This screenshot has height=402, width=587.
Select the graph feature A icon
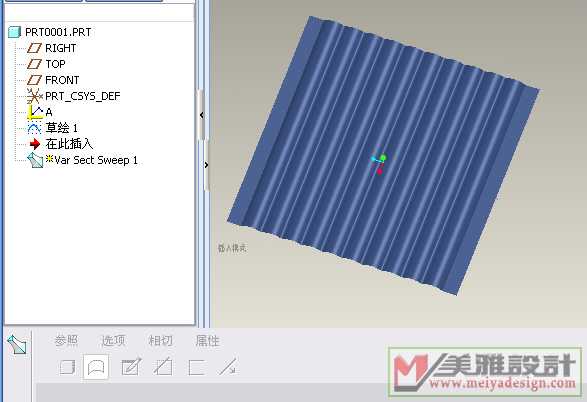tap(35, 112)
